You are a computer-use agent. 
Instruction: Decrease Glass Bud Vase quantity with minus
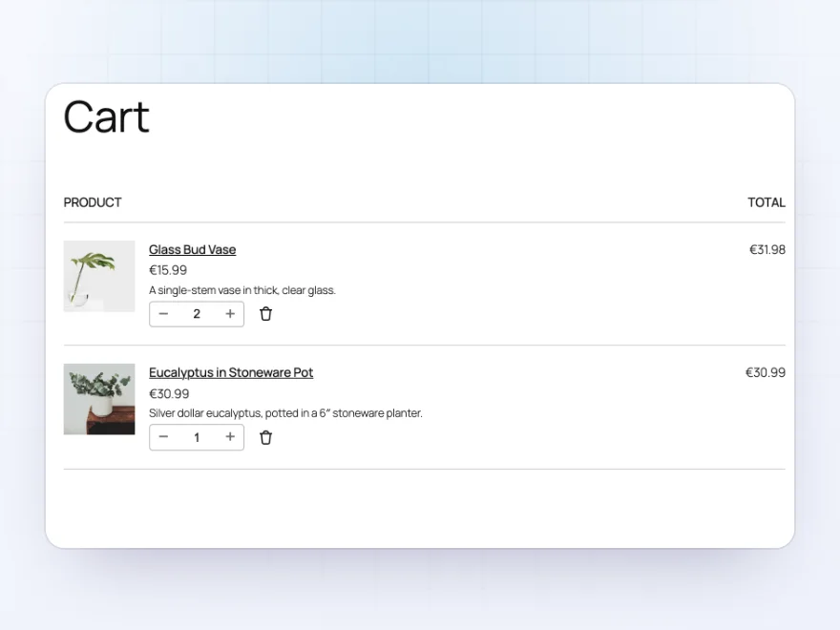tap(163, 314)
